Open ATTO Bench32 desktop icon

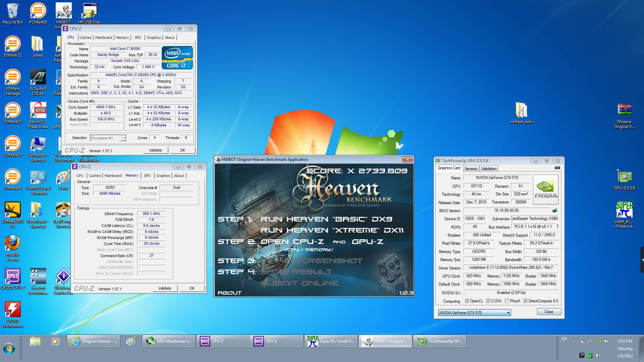(x=38, y=115)
